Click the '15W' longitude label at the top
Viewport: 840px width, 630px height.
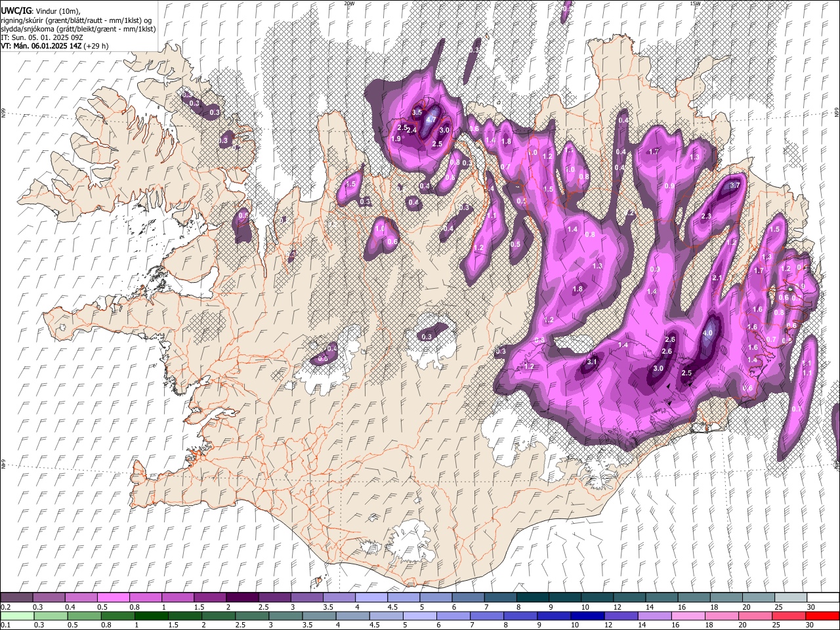(695, 3)
